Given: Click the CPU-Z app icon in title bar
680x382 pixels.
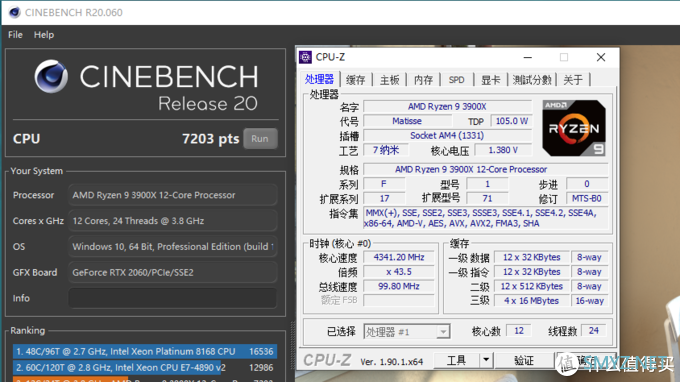Looking at the screenshot, I should 305,57.
